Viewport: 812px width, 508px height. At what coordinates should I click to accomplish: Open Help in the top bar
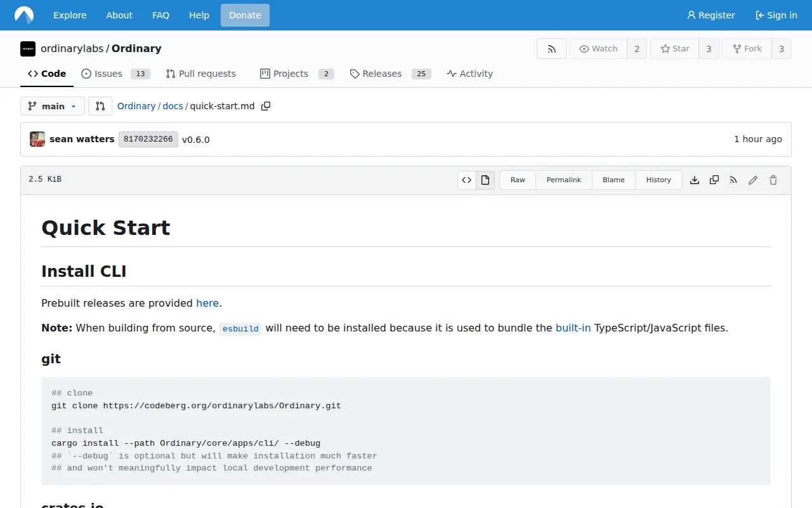(199, 15)
